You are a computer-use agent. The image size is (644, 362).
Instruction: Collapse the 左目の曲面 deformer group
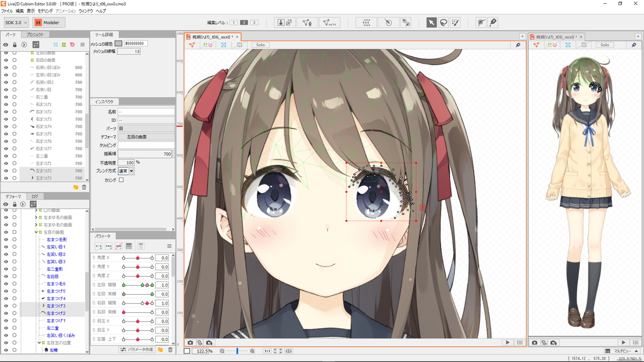click(x=36, y=232)
